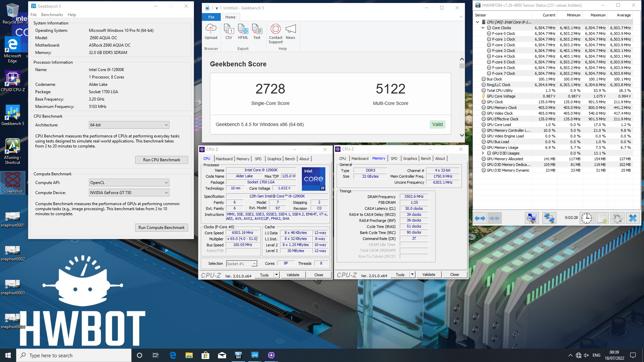Switch to Bench tab in left CPU-Z
This screenshot has width=644, height=362.
click(290, 159)
